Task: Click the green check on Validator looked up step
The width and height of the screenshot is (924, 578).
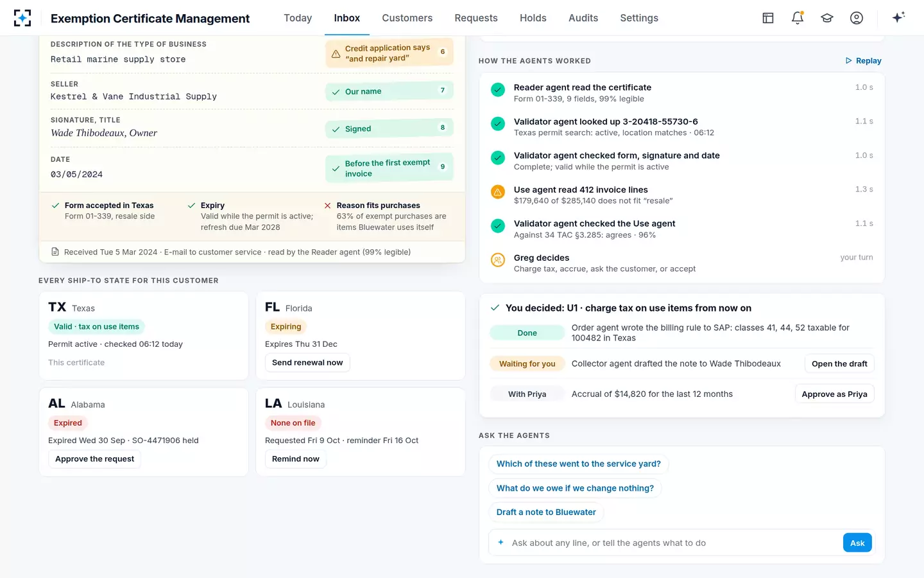Action: (x=498, y=124)
